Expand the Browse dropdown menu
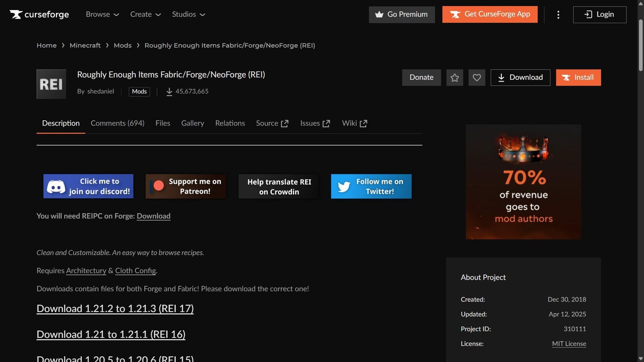Image resolution: width=644 pixels, height=362 pixels. pos(102,14)
